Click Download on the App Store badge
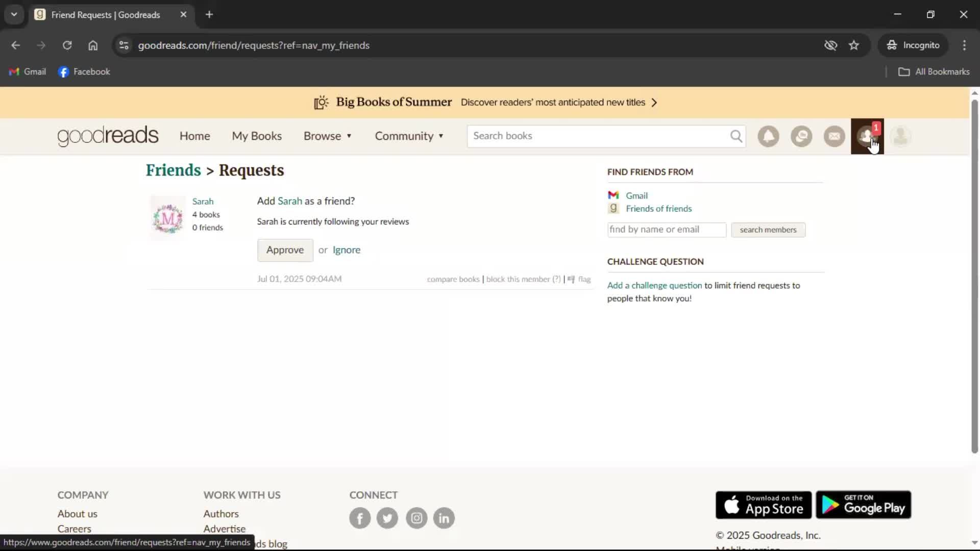Viewport: 980px width, 551px height. click(x=764, y=505)
